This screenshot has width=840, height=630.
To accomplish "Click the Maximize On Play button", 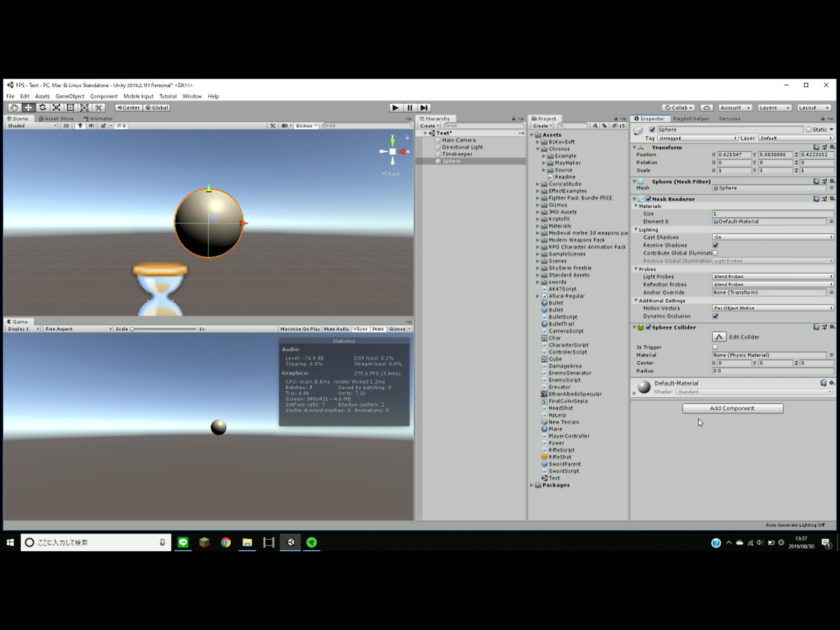I will tap(300, 329).
